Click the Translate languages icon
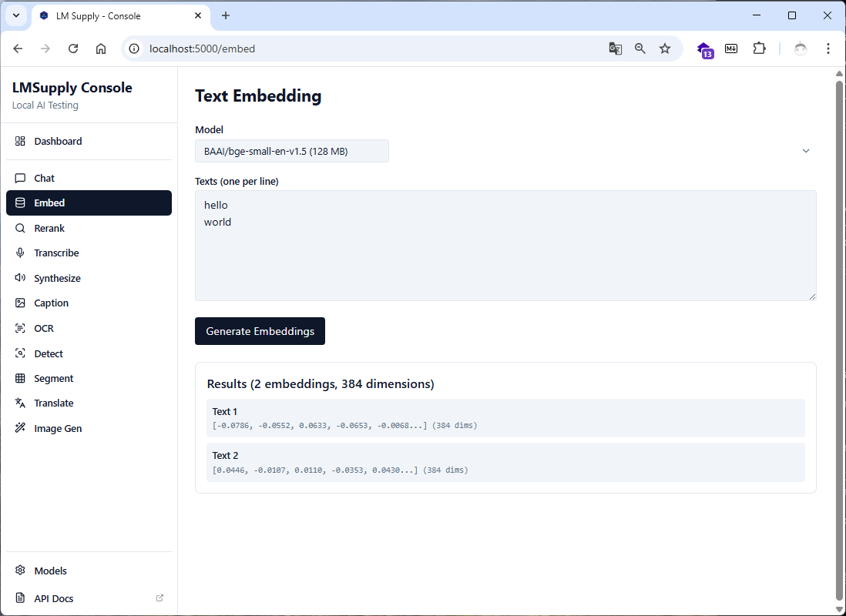This screenshot has height=616, width=846. click(x=20, y=403)
